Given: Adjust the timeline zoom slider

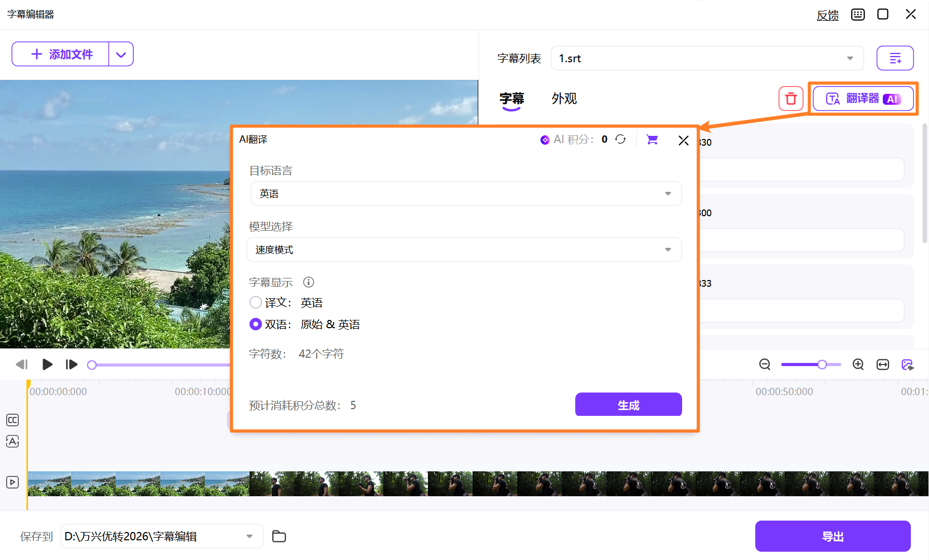Looking at the screenshot, I should 822,365.
